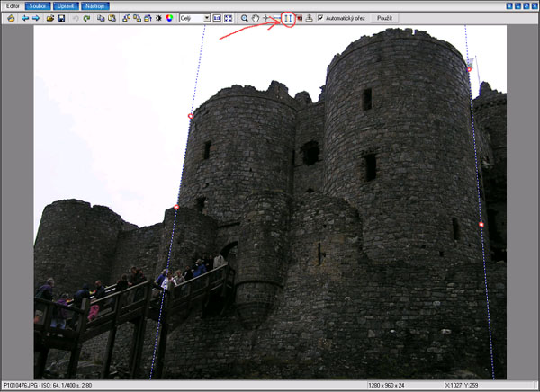The width and height of the screenshot is (540, 392).
Task: Toggle the Automatický ořez checkbox
Action: pyautogui.click(x=320, y=18)
